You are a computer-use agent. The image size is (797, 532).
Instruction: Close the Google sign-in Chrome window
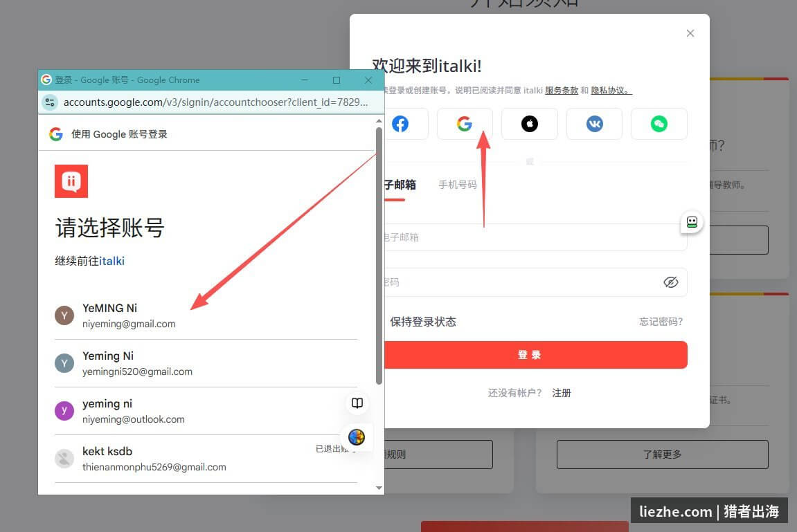click(x=368, y=80)
